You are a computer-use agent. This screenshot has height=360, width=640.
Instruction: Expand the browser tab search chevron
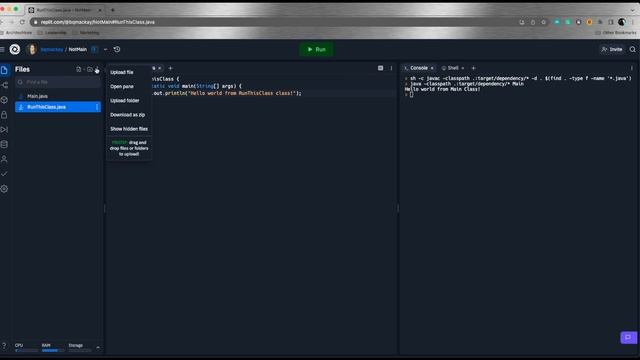633,10
